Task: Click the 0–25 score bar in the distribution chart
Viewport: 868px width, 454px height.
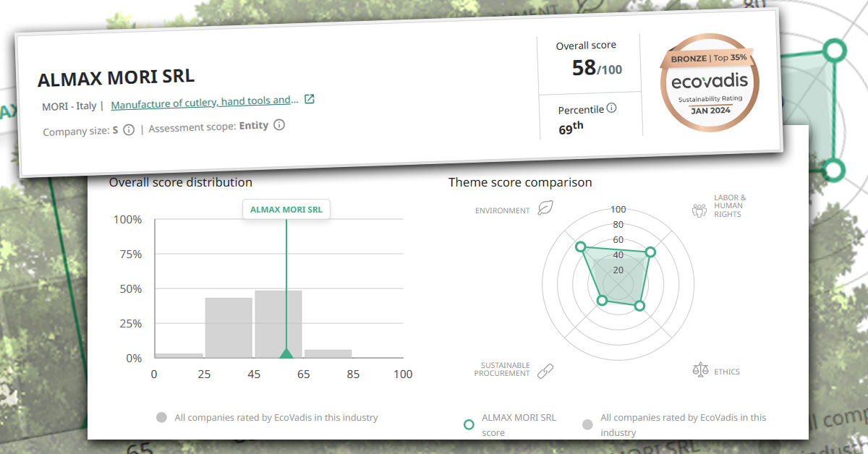Action: click(x=179, y=356)
